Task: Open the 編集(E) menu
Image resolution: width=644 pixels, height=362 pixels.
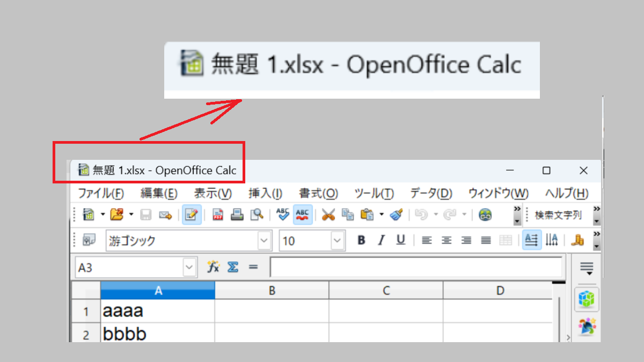Action: [x=159, y=194]
